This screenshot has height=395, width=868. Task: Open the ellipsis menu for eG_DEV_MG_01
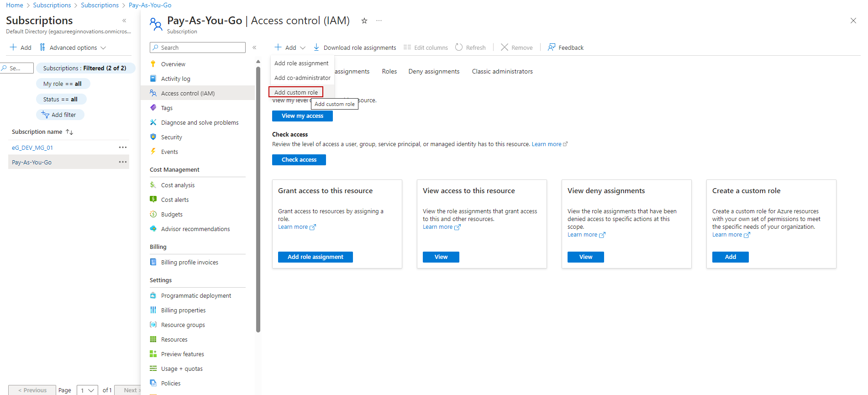click(x=123, y=147)
